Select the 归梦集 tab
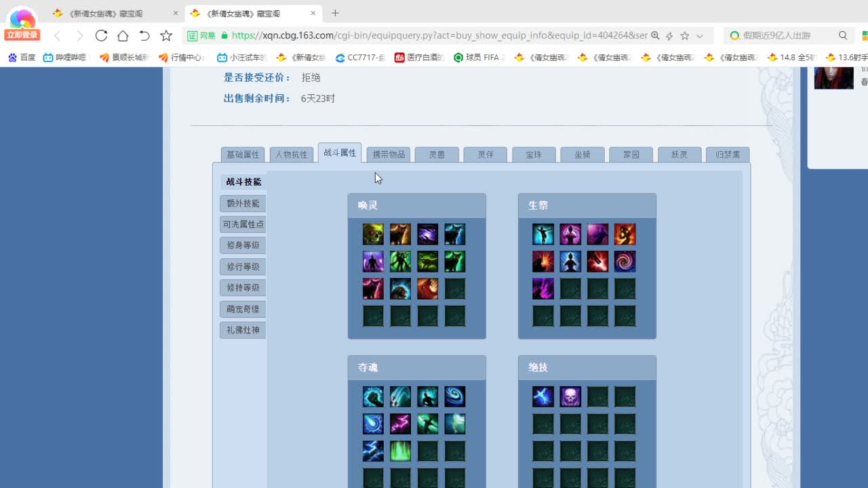Image resolution: width=868 pixels, height=488 pixels. tap(728, 155)
